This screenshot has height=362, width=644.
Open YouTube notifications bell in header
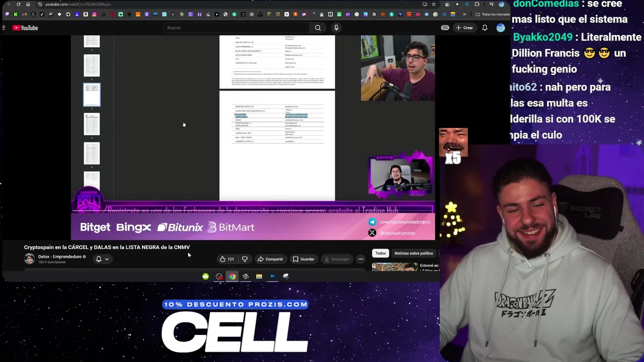485,28
